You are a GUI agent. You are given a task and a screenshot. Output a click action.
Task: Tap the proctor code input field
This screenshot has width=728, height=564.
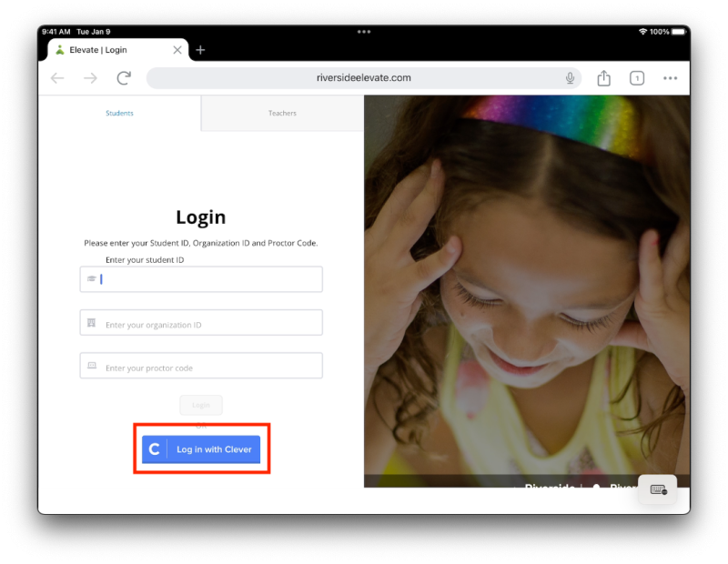point(209,367)
